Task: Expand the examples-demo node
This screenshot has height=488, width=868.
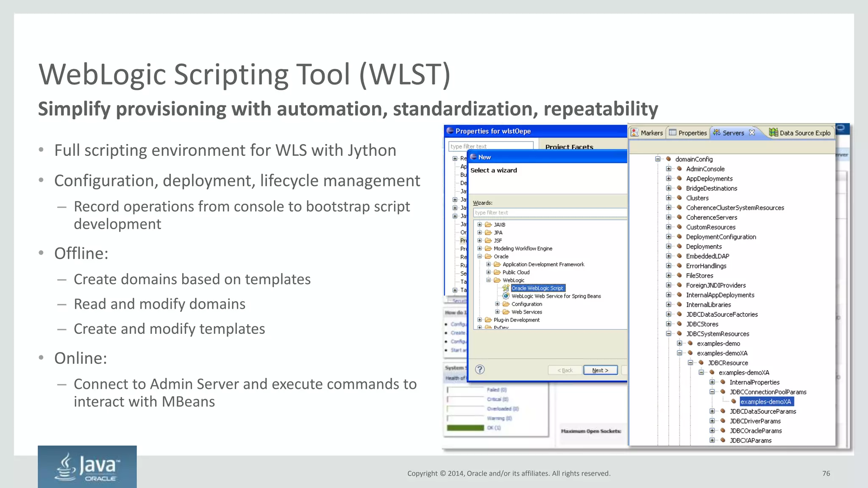Action: [679, 344]
